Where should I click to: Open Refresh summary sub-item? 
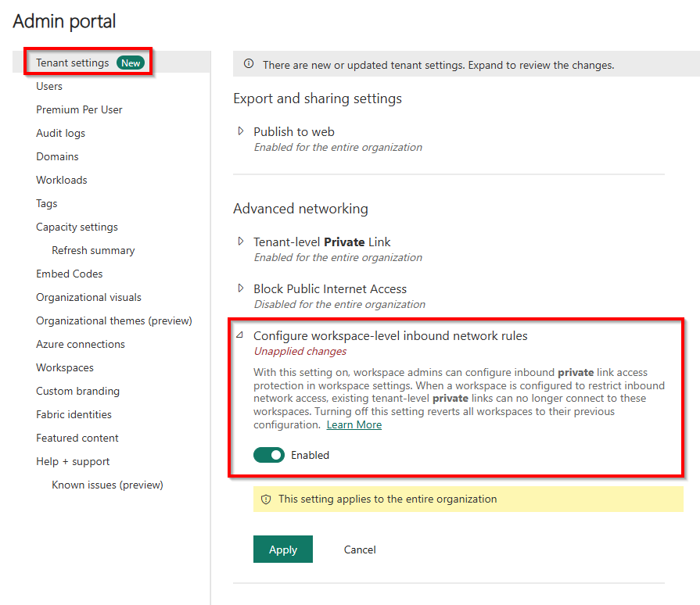coord(93,251)
